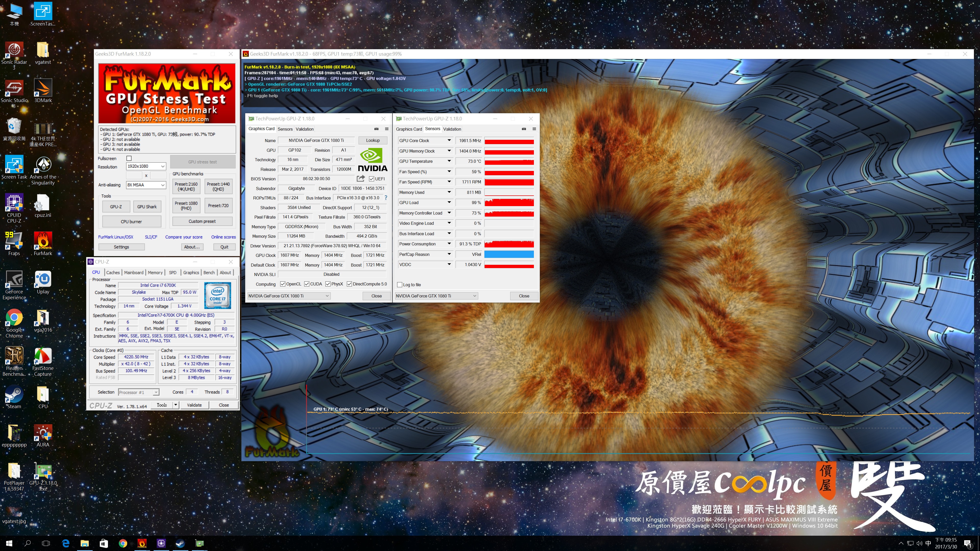Toggle the PhysX computing checkbox
Viewport: 980px width, 551px height.
[x=328, y=284]
